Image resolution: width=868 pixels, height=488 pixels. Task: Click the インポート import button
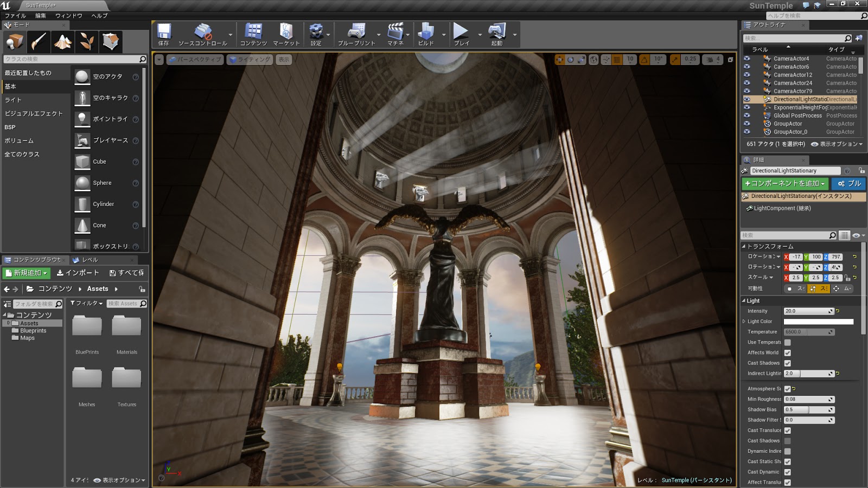click(x=78, y=273)
